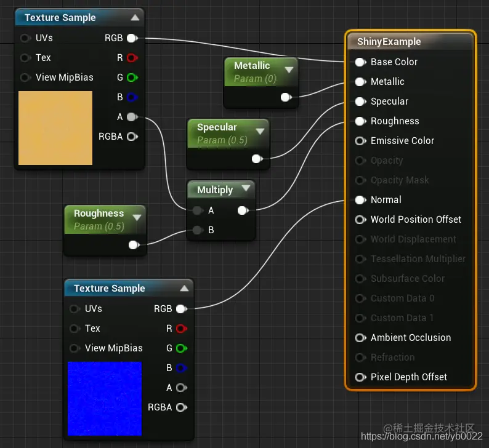Click red R output pin of bottom Texture Sample
489x448 pixels.
(182, 329)
